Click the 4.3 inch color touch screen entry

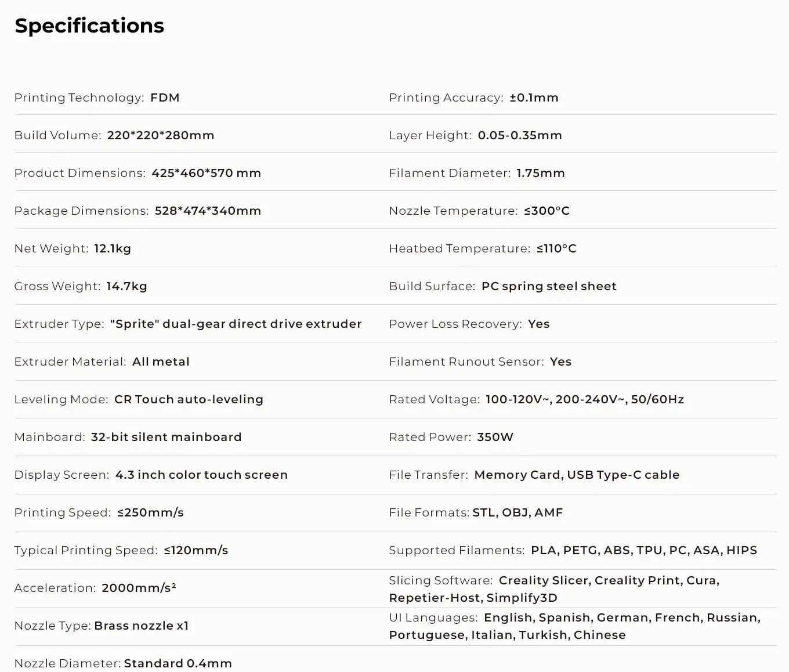tap(201, 475)
